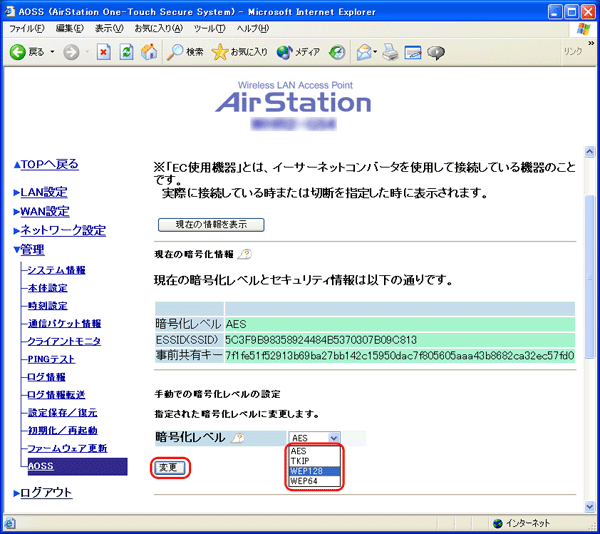Click help icon beside 現在の暗号化情報
The width and height of the screenshot is (600, 534).
[x=244, y=254]
